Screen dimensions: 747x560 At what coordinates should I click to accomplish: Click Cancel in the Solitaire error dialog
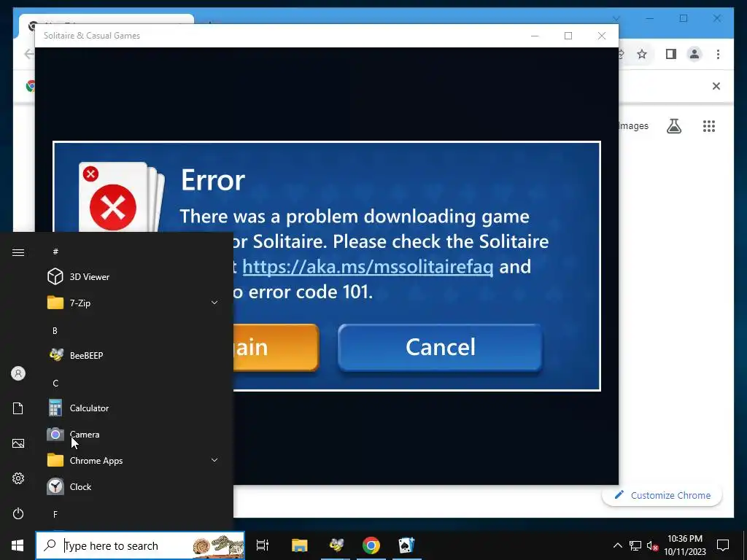[440, 347]
